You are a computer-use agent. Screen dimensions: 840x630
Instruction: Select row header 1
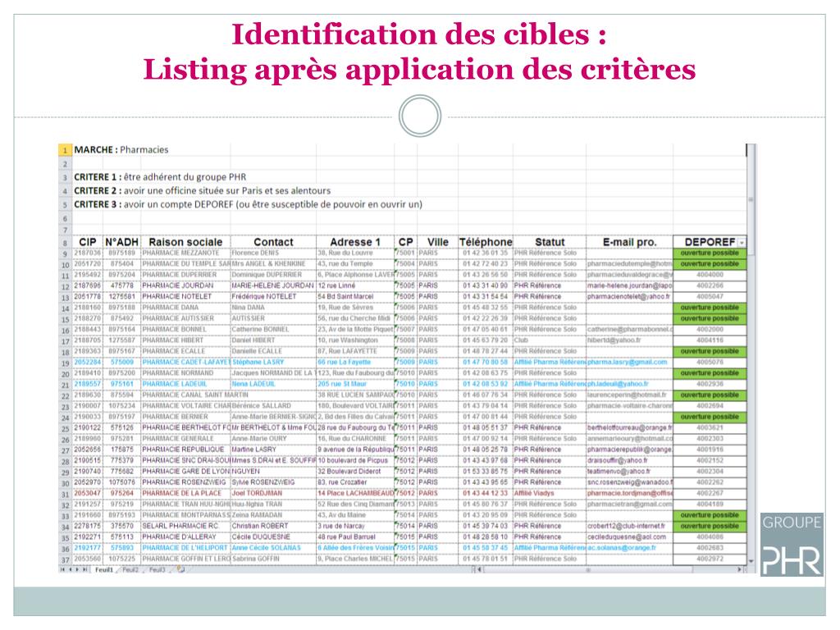pyautogui.click(x=65, y=150)
